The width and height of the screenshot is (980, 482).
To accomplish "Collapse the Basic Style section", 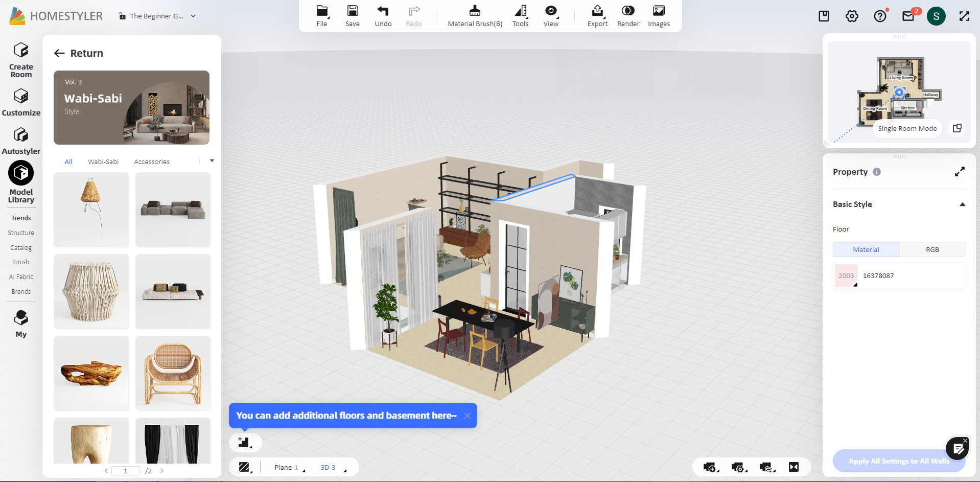I will tap(962, 204).
